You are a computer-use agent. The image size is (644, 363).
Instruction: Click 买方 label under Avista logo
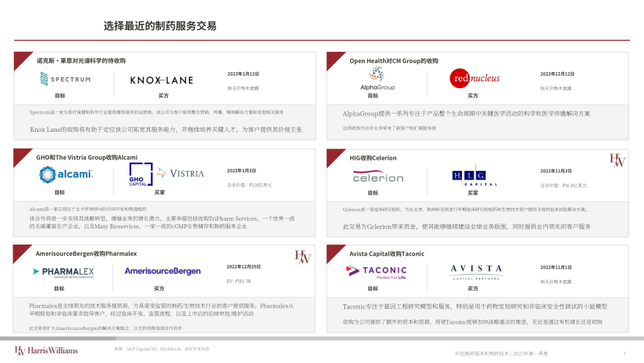pyautogui.click(x=472, y=289)
